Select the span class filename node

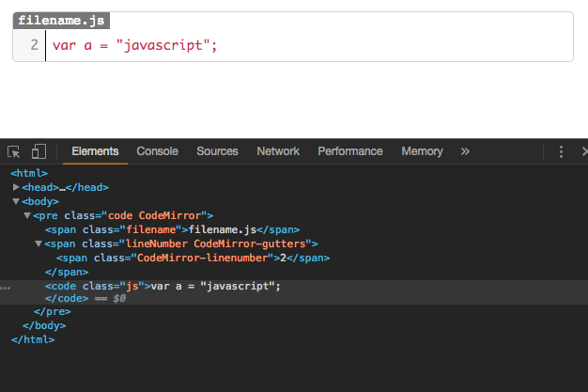tap(172, 229)
